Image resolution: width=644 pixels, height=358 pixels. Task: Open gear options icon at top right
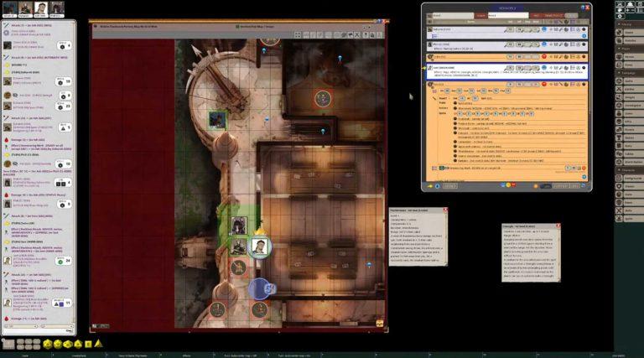(x=620, y=17)
